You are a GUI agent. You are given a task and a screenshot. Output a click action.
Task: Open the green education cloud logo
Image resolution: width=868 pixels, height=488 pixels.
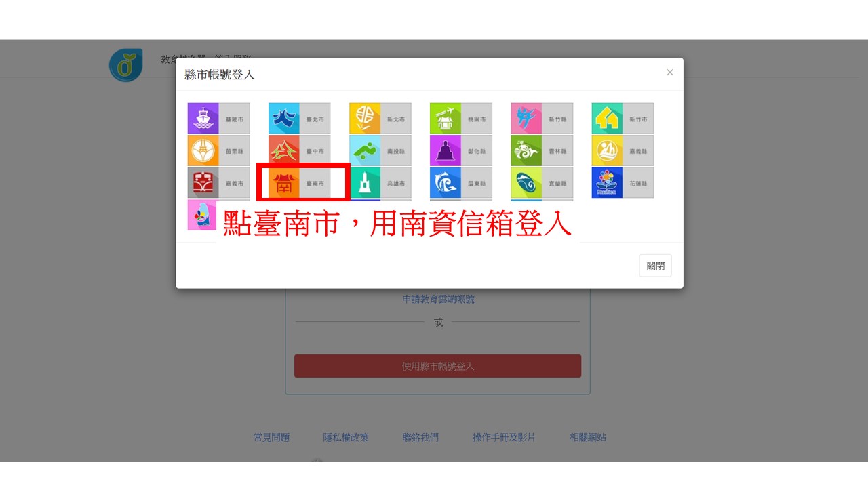[126, 65]
